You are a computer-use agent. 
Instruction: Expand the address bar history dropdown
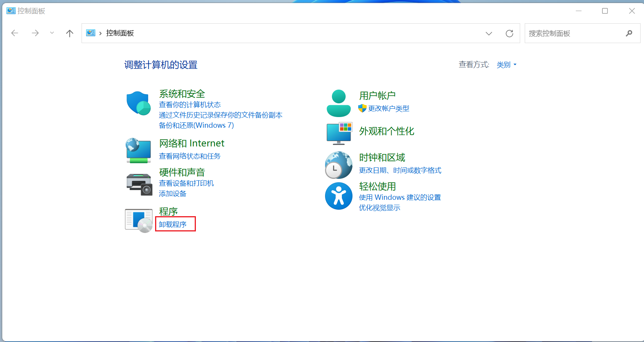489,34
